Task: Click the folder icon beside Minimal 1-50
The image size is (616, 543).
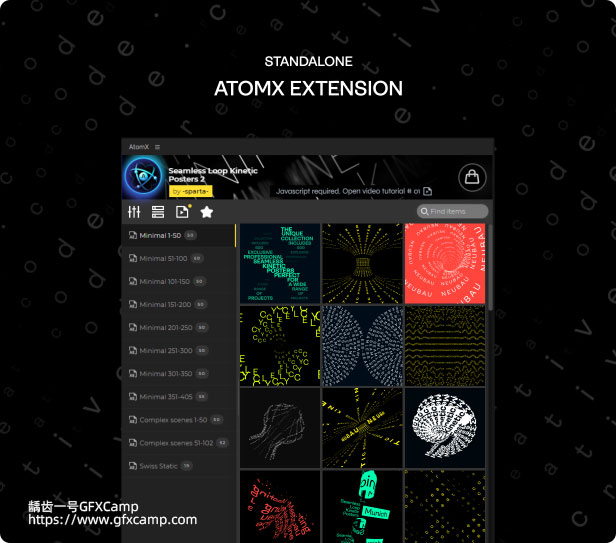Action: [133, 235]
